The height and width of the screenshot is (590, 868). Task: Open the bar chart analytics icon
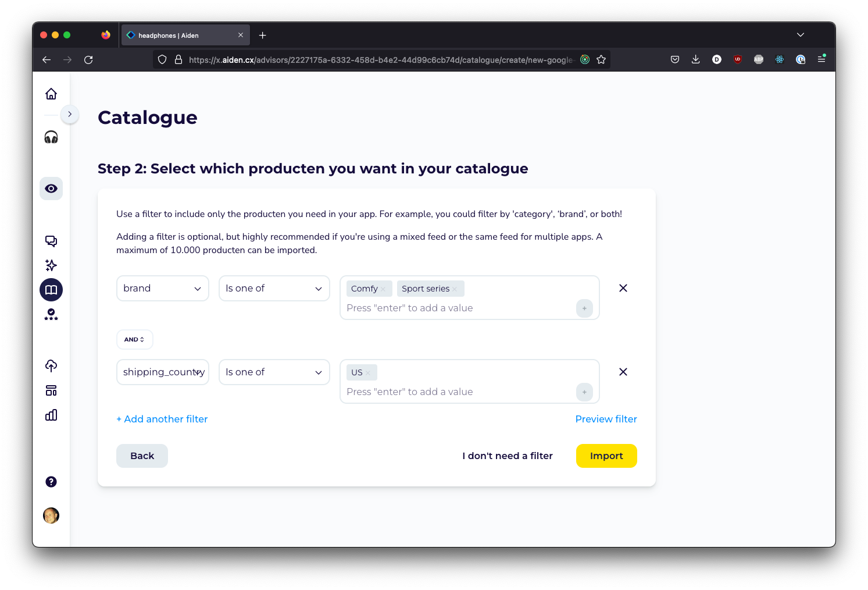[x=51, y=415]
